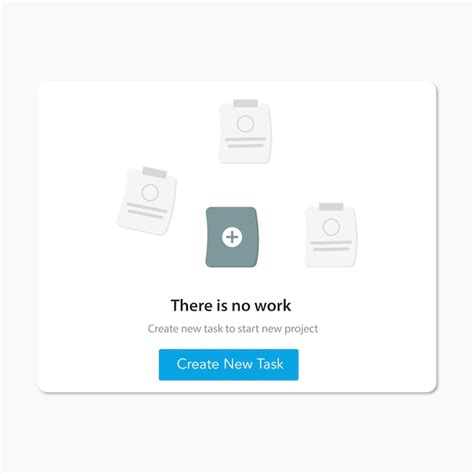
Task: Select the circle on the top task card
Action: (245, 124)
